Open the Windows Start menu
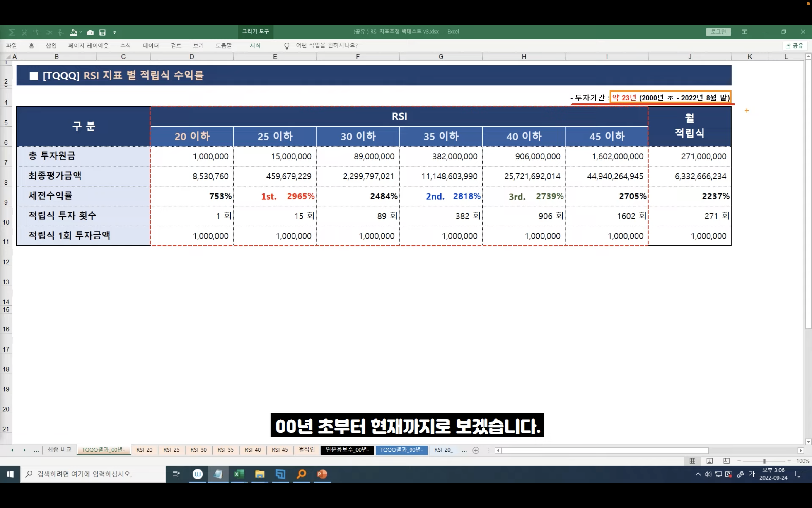 (x=10, y=474)
